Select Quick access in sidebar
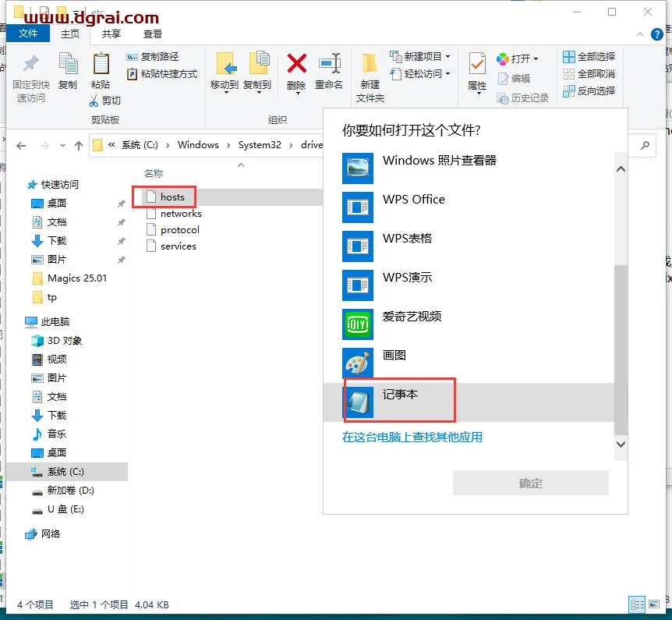Screen dimensions: 672x620 tap(52, 185)
